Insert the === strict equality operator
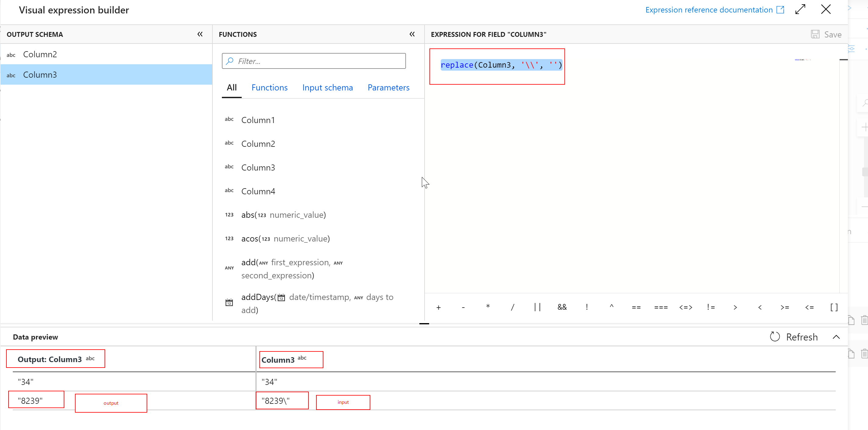Screen dimensions: 868x430 coord(661,307)
